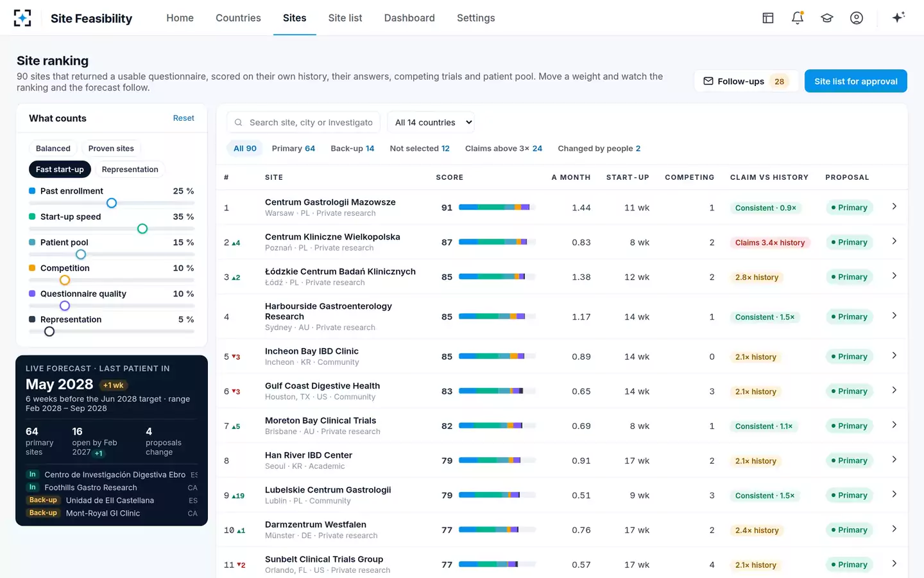Click Claims 3.4× history badge
This screenshot has height=578, width=924.
pyautogui.click(x=770, y=243)
